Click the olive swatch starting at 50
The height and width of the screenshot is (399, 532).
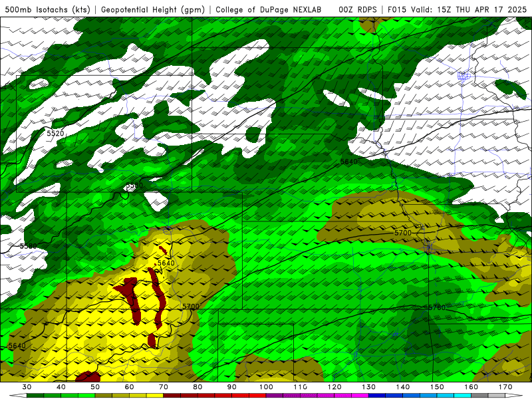(104, 396)
